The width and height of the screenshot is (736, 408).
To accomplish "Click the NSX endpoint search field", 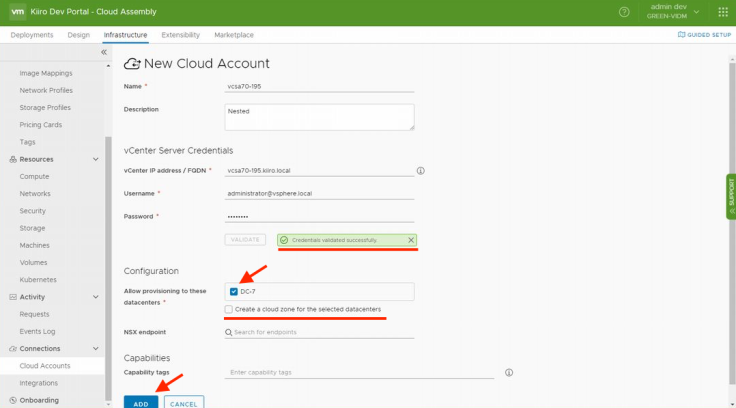I will point(319,332).
